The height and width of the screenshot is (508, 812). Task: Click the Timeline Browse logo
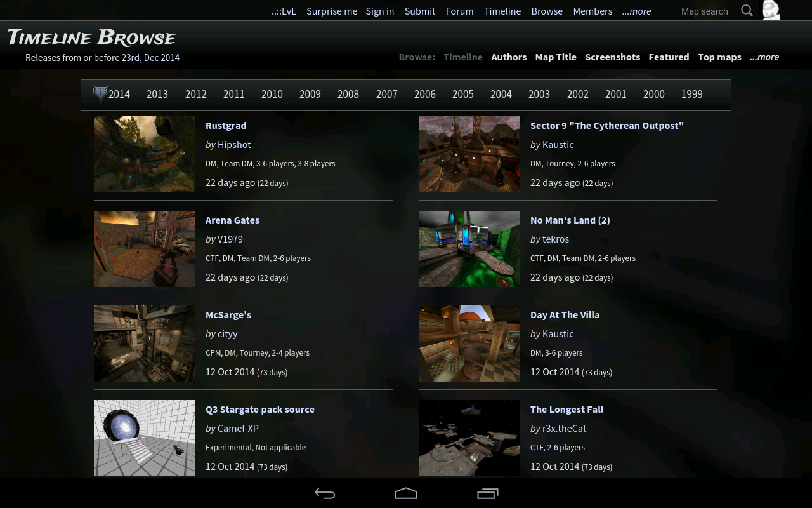91,37
